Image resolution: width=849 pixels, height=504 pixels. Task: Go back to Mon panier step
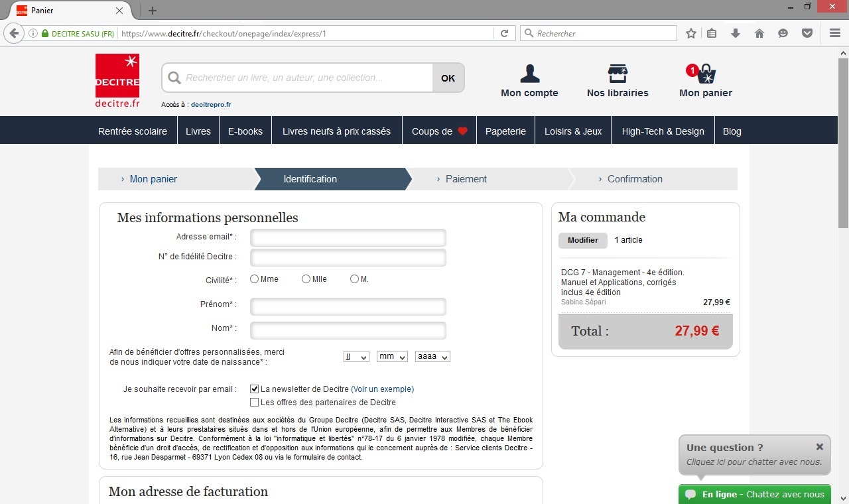pyautogui.click(x=153, y=179)
